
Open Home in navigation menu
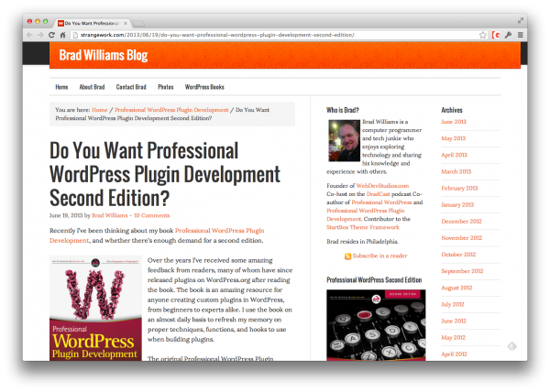[61, 87]
